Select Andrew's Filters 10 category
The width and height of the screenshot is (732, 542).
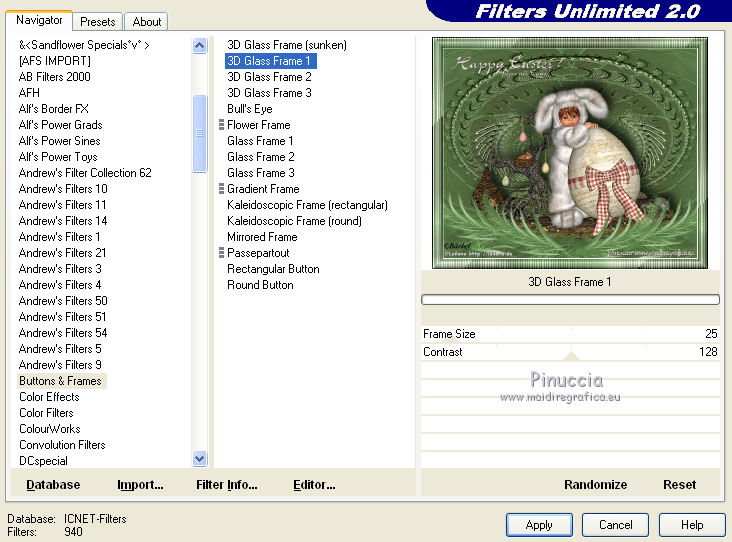click(63, 189)
